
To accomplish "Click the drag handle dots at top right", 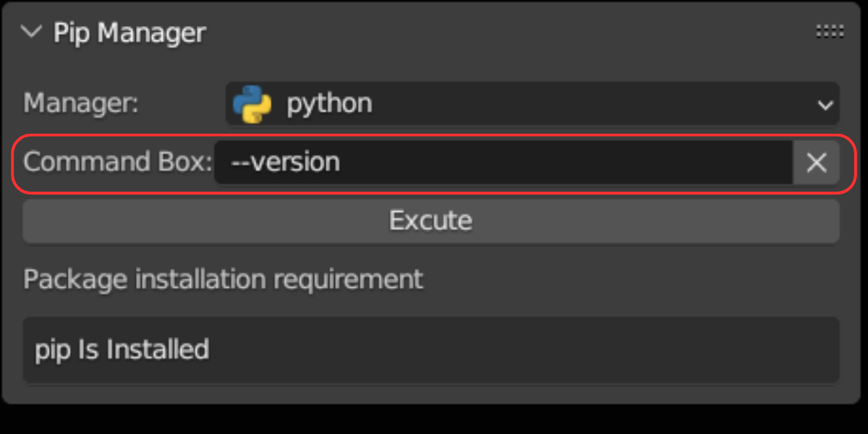I will (x=830, y=32).
